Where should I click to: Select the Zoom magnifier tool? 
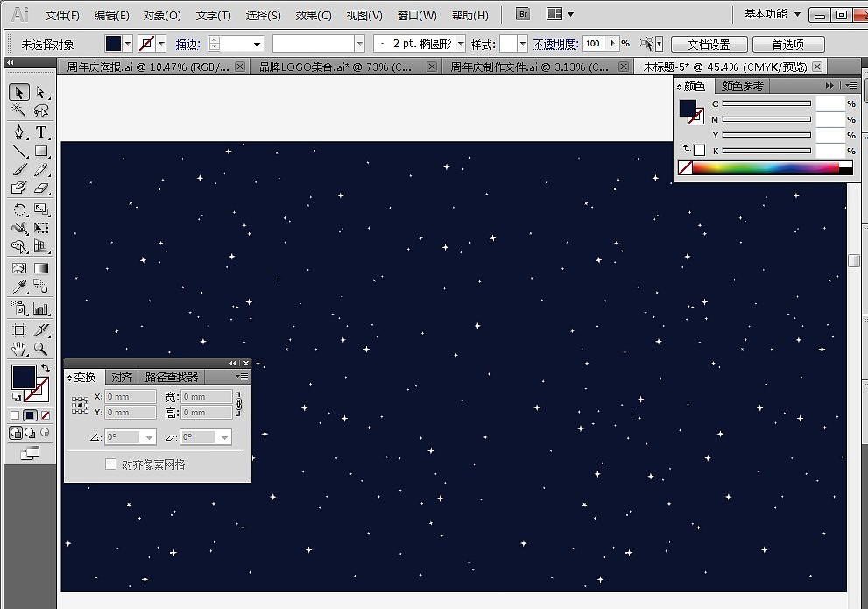pos(41,349)
